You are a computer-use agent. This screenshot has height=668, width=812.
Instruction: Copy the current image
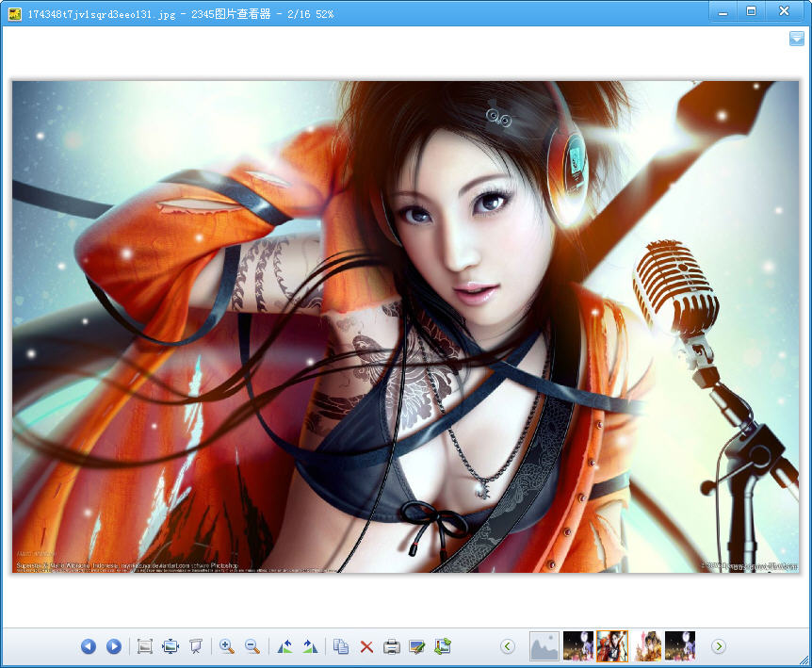[341, 646]
